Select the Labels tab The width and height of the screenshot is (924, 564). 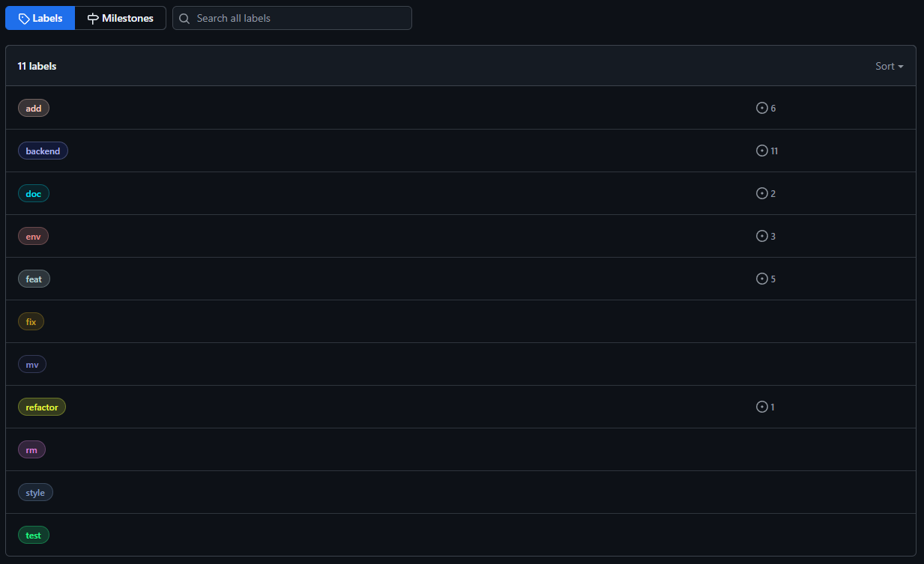click(40, 17)
